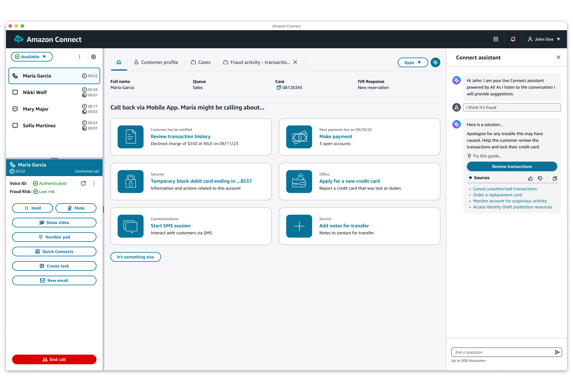Mute the connected call
This screenshot has height=392, width=573.
click(76, 208)
